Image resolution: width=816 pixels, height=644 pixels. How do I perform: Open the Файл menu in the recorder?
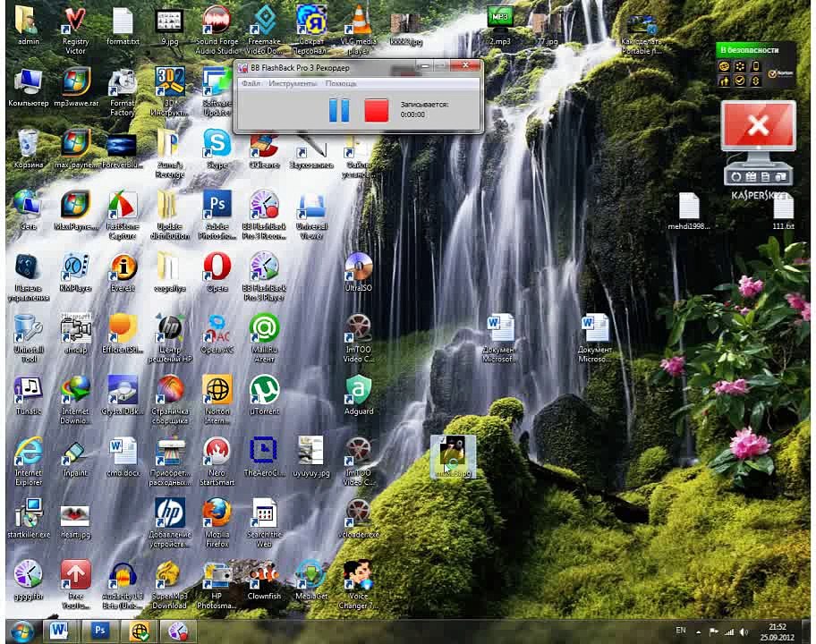(251, 83)
